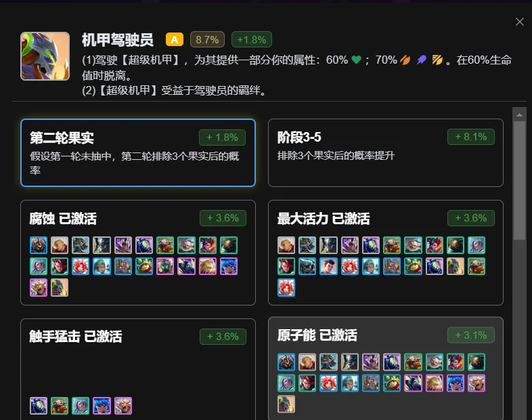Click screaming blonde champion in 触手猛击 card
Viewport: 532px width, 420px height.
tap(123, 406)
